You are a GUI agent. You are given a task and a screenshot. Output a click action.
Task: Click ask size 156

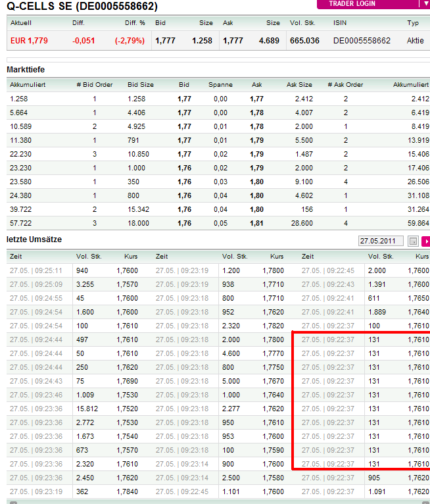[x=307, y=210]
